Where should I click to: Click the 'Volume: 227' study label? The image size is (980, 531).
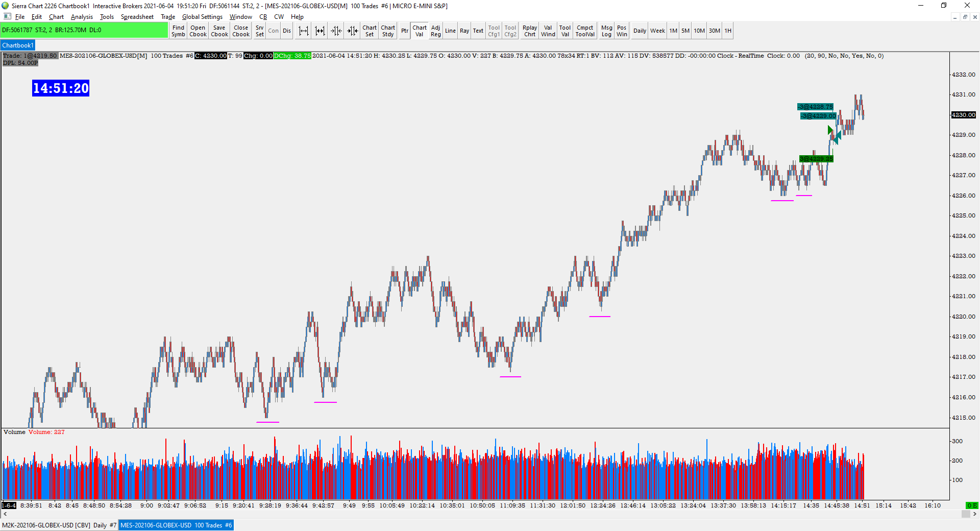click(x=46, y=432)
